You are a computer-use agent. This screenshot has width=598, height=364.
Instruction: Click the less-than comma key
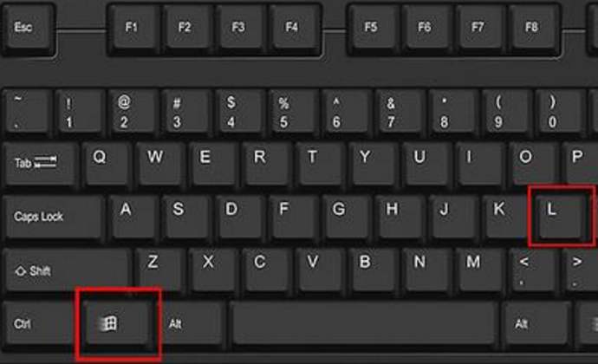[x=533, y=270]
